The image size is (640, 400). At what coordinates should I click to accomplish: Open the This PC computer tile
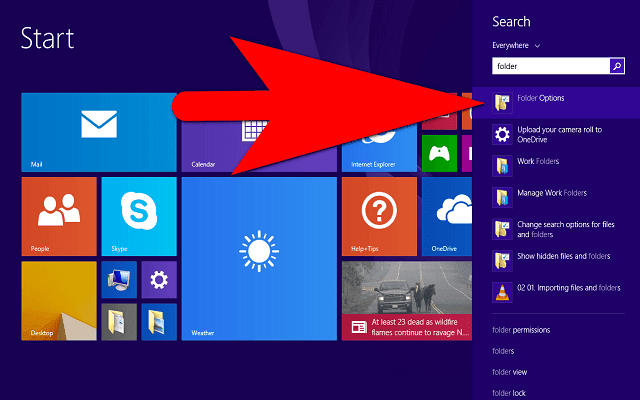[x=118, y=279]
